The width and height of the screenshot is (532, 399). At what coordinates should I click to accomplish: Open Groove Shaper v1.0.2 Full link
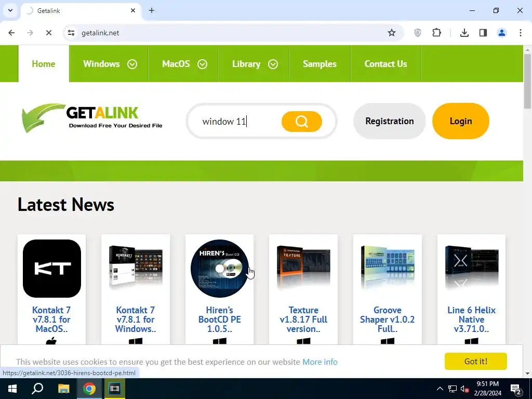point(388,320)
